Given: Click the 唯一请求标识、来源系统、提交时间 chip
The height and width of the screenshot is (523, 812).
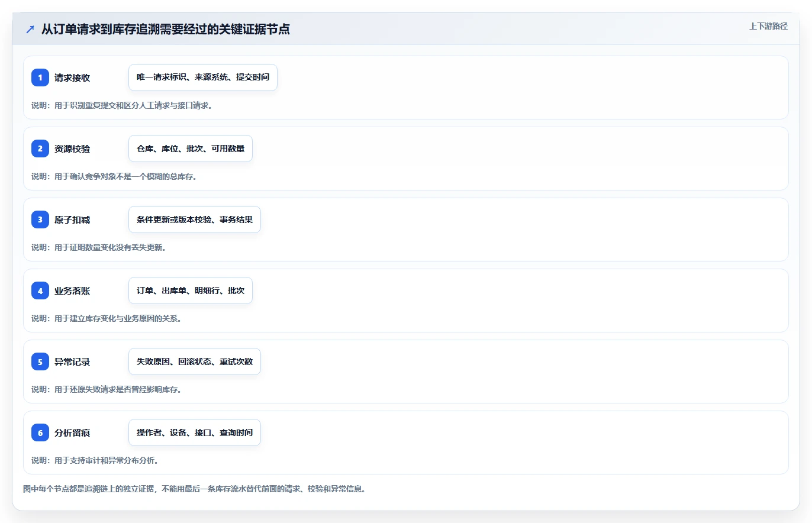Looking at the screenshot, I should 203,78.
